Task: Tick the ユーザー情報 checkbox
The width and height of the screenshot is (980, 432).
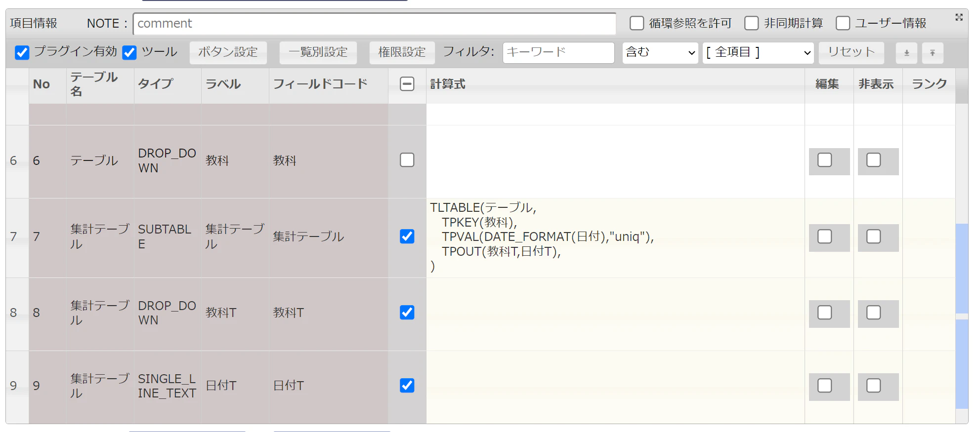Action: tap(843, 23)
